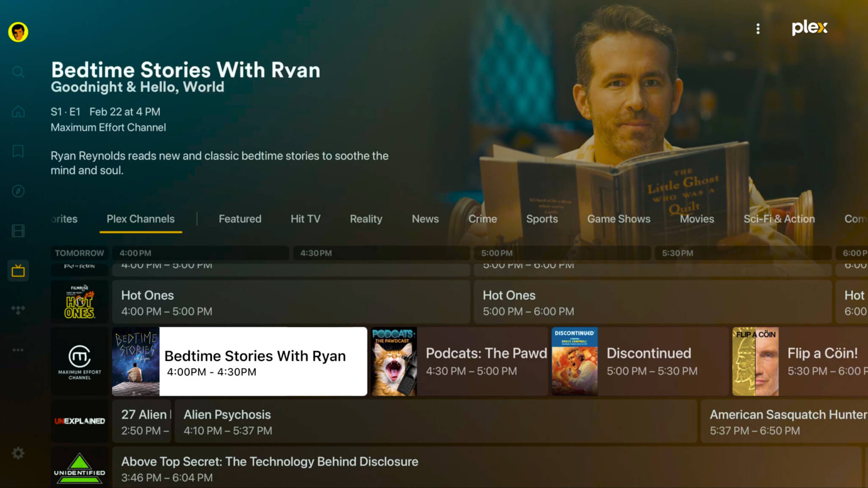Click the 4:00PM timeline header

point(200,253)
